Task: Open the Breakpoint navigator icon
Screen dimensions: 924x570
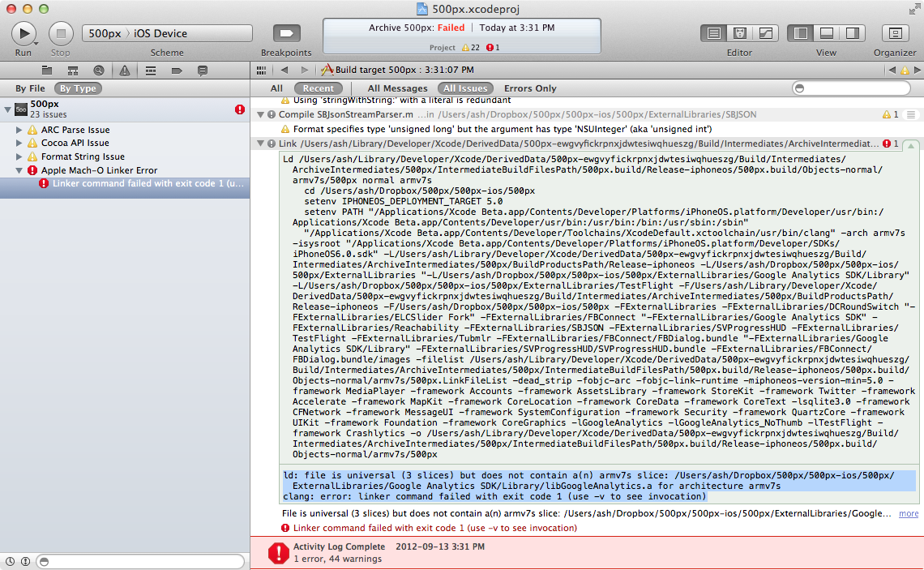Action: point(177,71)
